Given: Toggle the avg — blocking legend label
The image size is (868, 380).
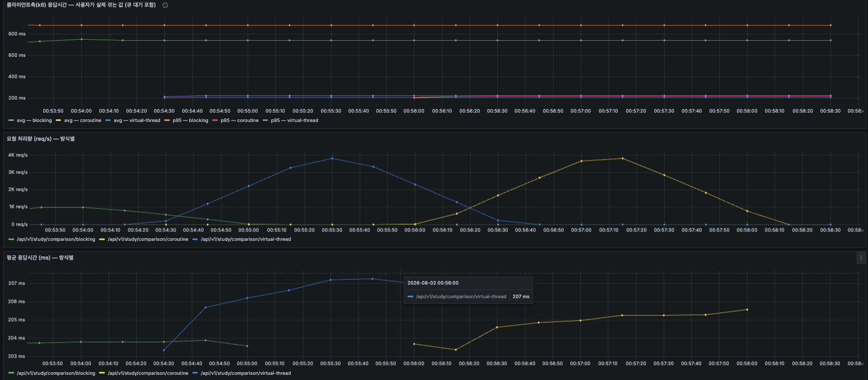Looking at the screenshot, I should pyautogui.click(x=34, y=120).
